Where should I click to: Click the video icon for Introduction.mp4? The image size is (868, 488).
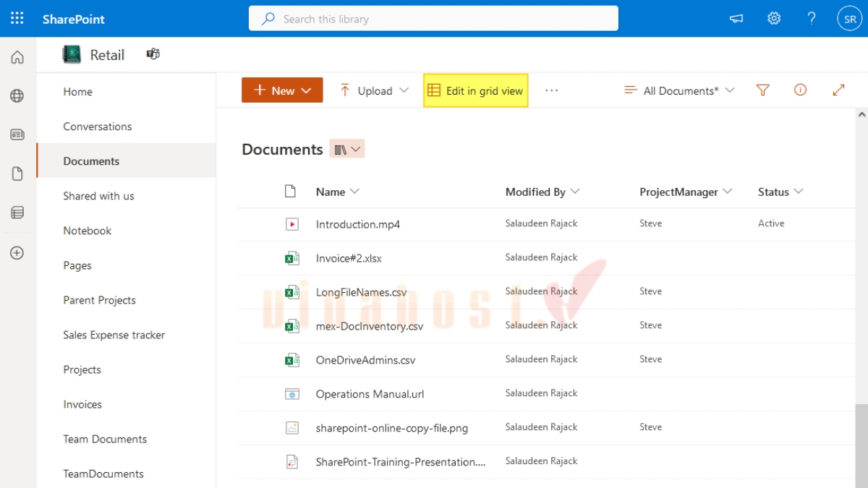292,224
